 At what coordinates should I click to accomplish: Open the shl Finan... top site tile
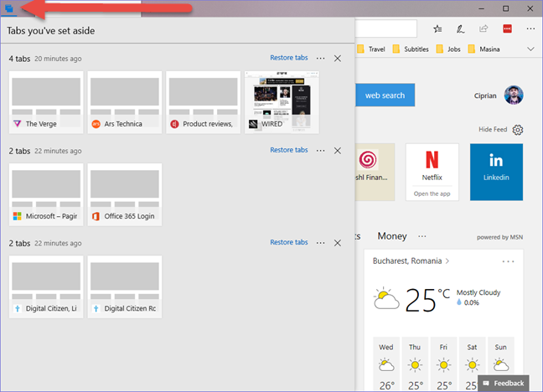(375, 172)
